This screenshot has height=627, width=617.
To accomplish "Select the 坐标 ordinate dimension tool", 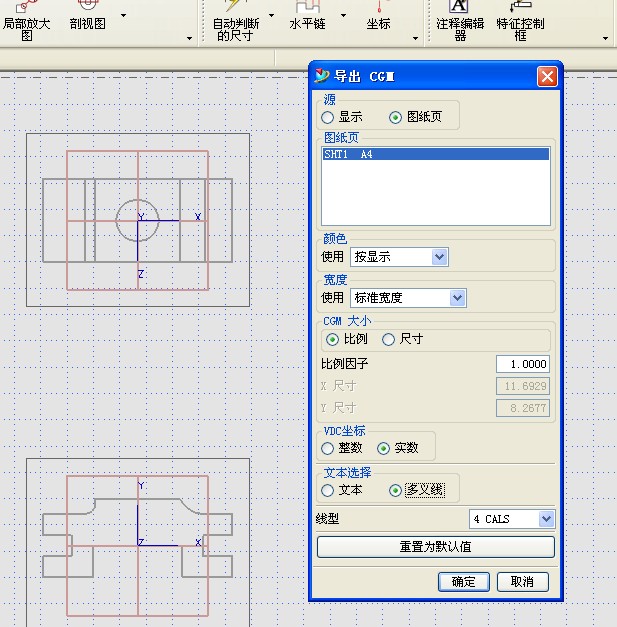I will [x=378, y=17].
